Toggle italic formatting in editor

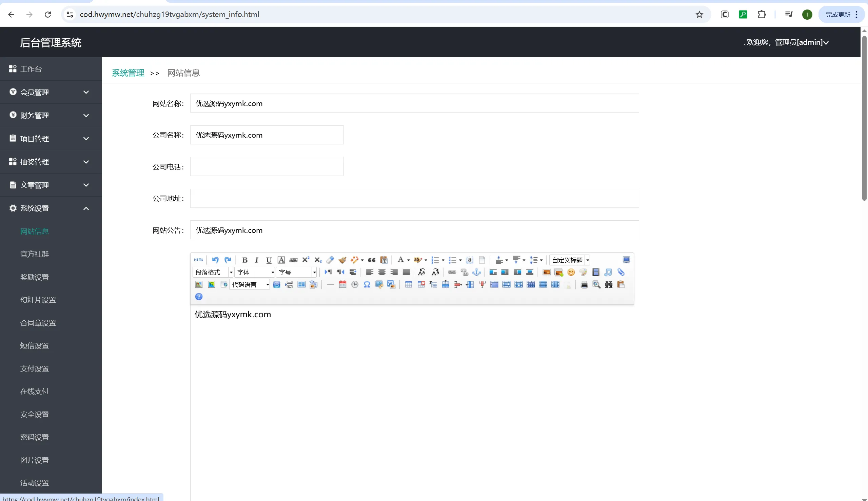(256, 260)
